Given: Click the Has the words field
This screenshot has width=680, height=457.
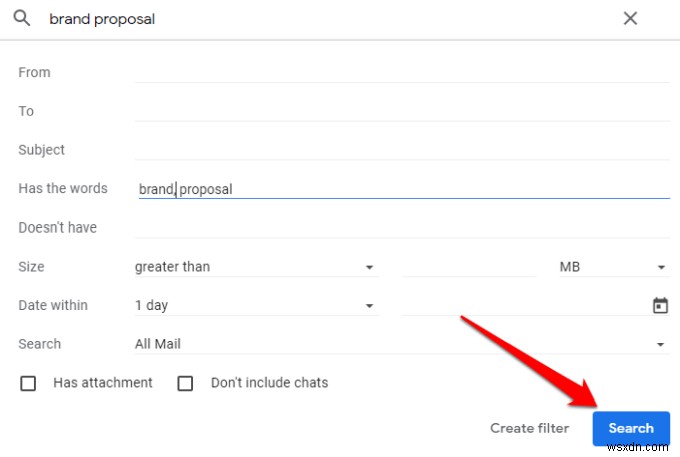Looking at the screenshot, I should pos(402,189).
